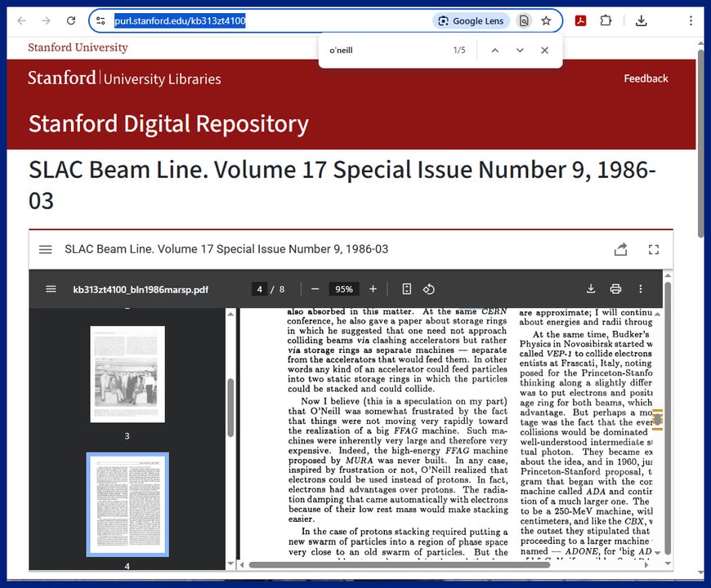
Task: Click the Stanford Digital Repository heading
Action: (168, 123)
